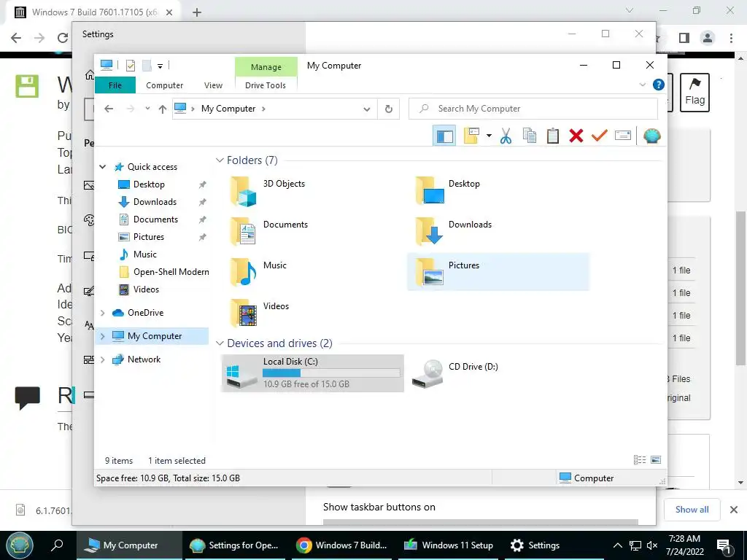The image size is (747, 560).
Task: Expand the OneDrive tree node
Action: [102, 313]
